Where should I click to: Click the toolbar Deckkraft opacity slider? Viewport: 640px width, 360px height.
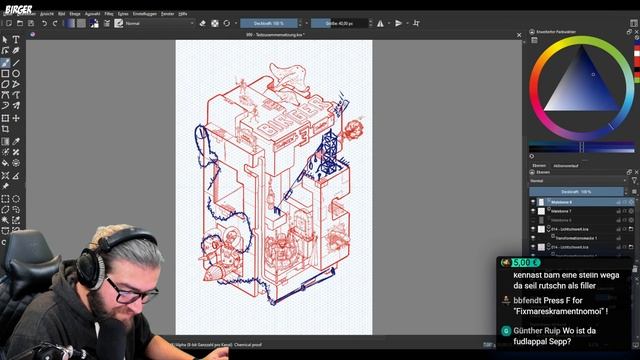pyautogui.click(x=269, y=23)
